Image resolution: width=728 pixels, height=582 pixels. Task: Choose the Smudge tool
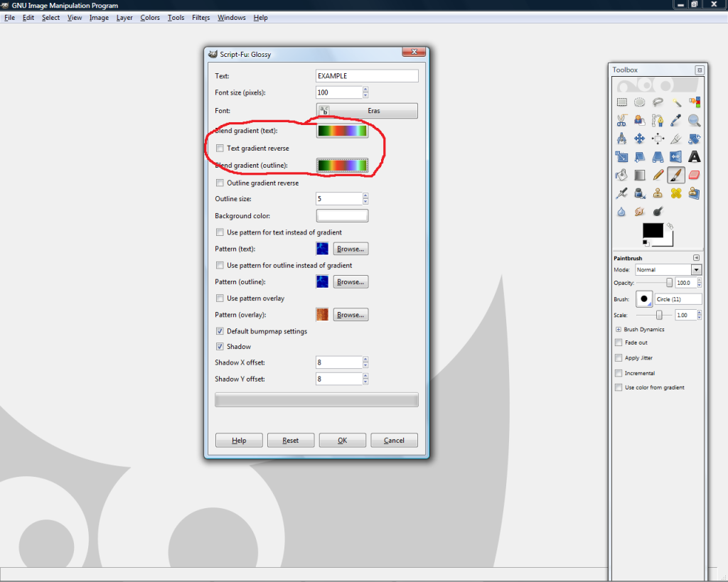pyautogui.click(x=640, y=212)
